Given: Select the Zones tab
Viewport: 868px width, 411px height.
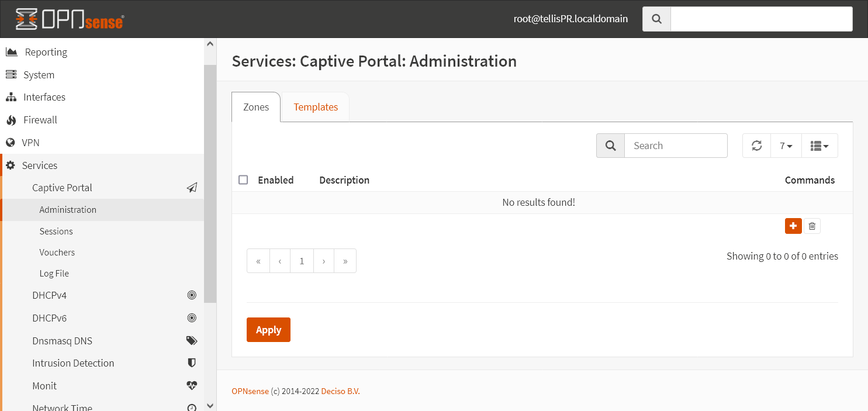Looking at the screenshot, I should click(255, 107).
